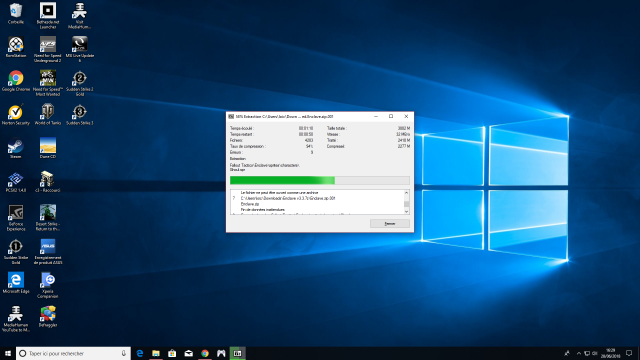The height and width of the screenshot is (360, 640).
Task: Minimize the extraction dialog window
Action: 376,116
